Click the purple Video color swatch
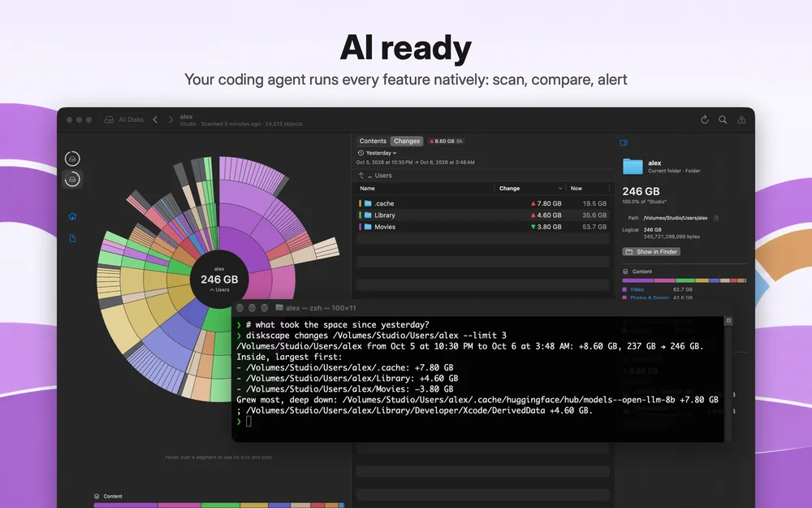This screenshot has width=812, height=508. pos(624,290)
